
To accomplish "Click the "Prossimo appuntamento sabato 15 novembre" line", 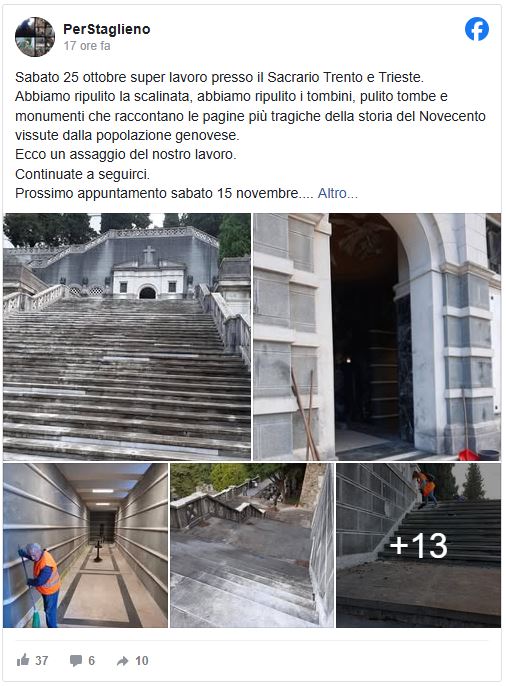I will coord(157,193).
